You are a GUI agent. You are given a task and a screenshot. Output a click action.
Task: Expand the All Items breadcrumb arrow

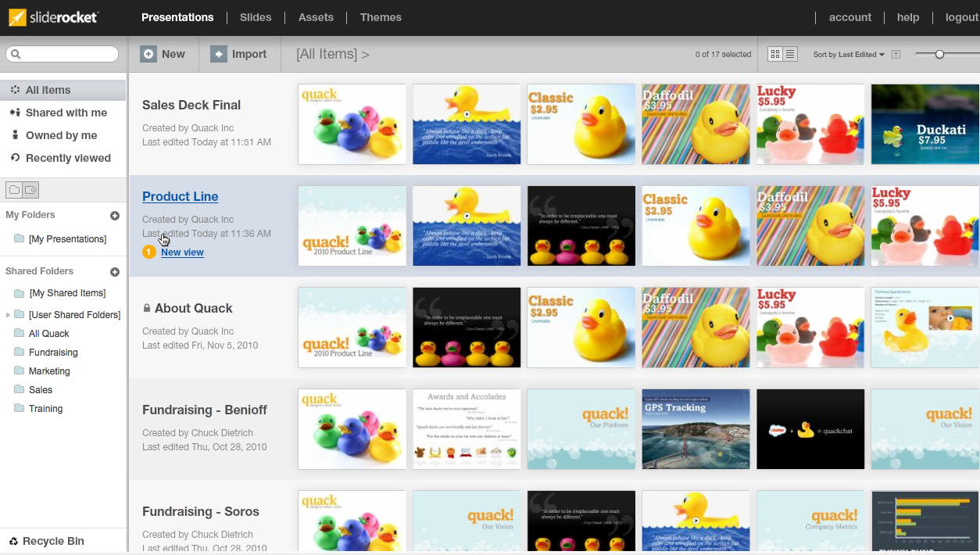point(365,55)
